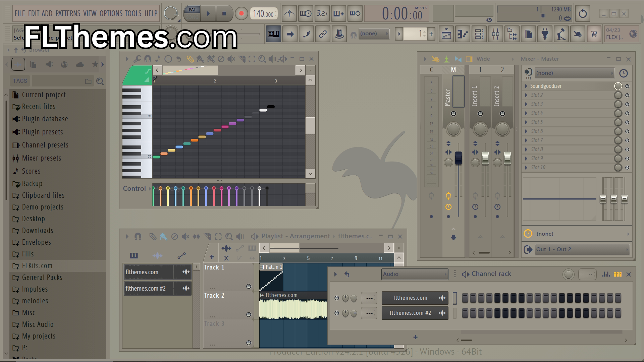The width and height of the screenshot is (644, 362).
Task: Open the OPTIONS menu
Action: (x=111, y=13)
